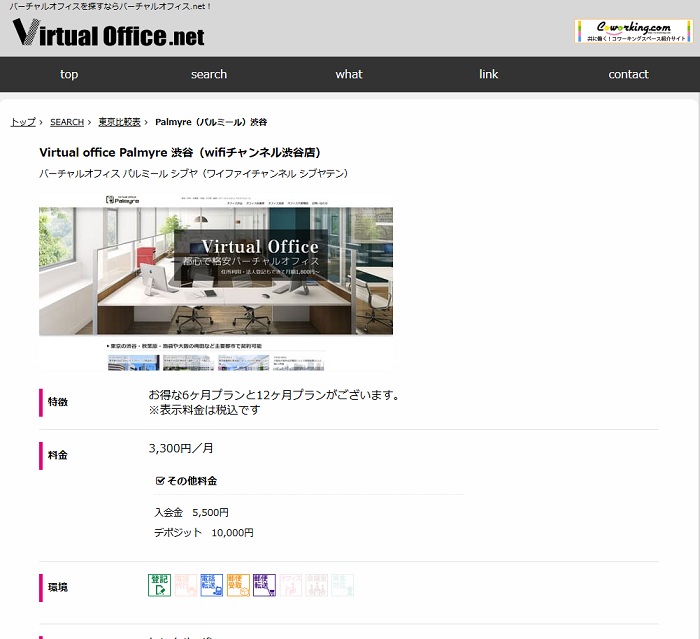Screen dimensions: 700x639
Task: Click the orange 郵便受取 mail receipt icon
Action: pyautogui.click(x=238, y=586)
